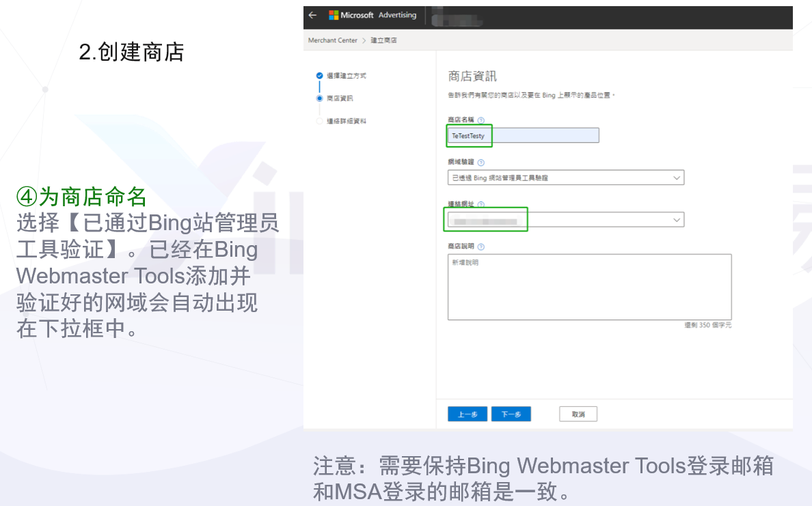Screen dimensions: 812x506
Task: Show help for the 連結網址 field
Action: 481,204
